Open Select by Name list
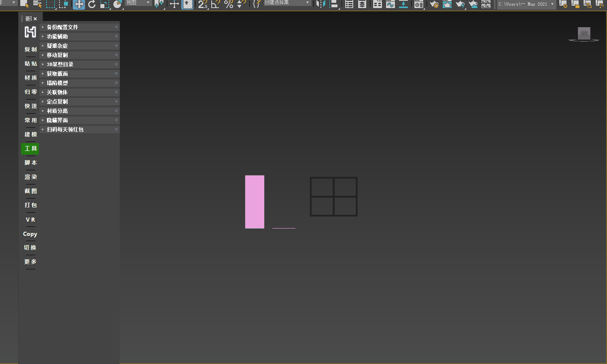This screenshot has height=364, width=607. coord(38,4)
